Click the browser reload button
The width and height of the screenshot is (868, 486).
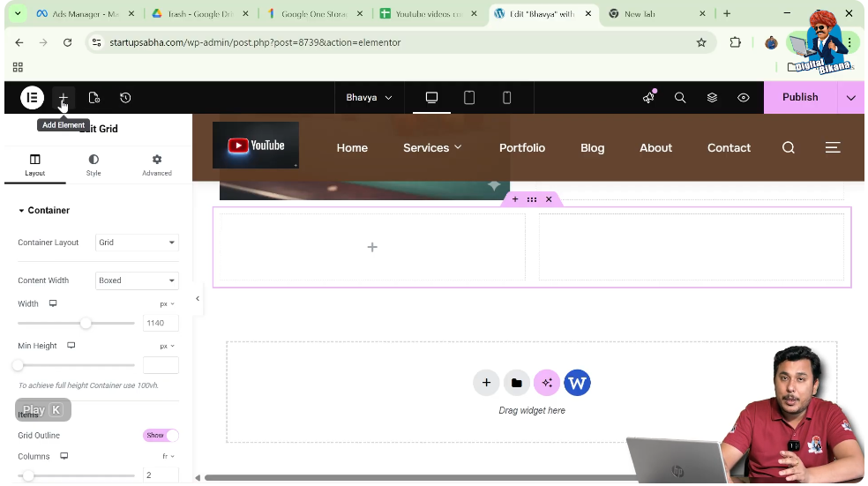click(68, 42)
